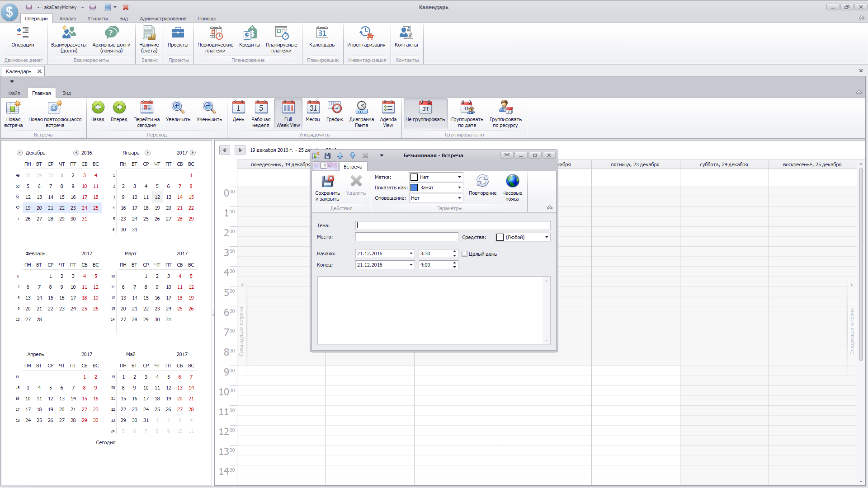Open the File (Файл) tab of the calendar
The image size is (868, 488).
pos(14,93)
